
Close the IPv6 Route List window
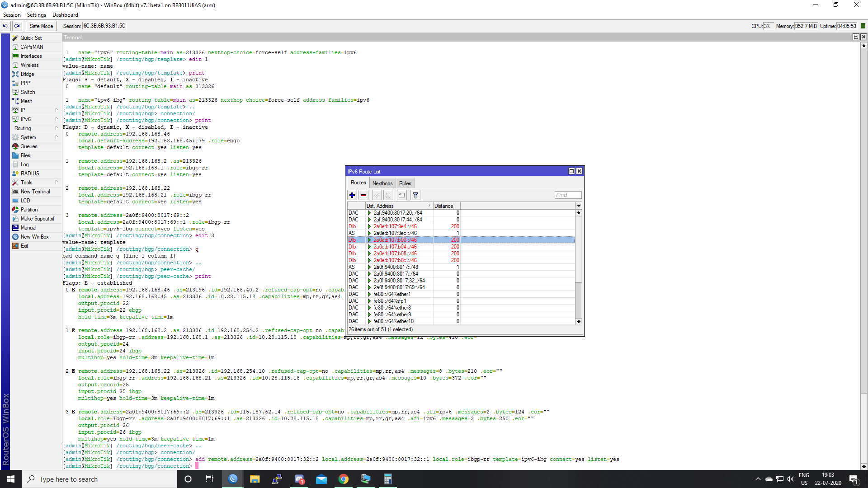click(x=579, y=171)
